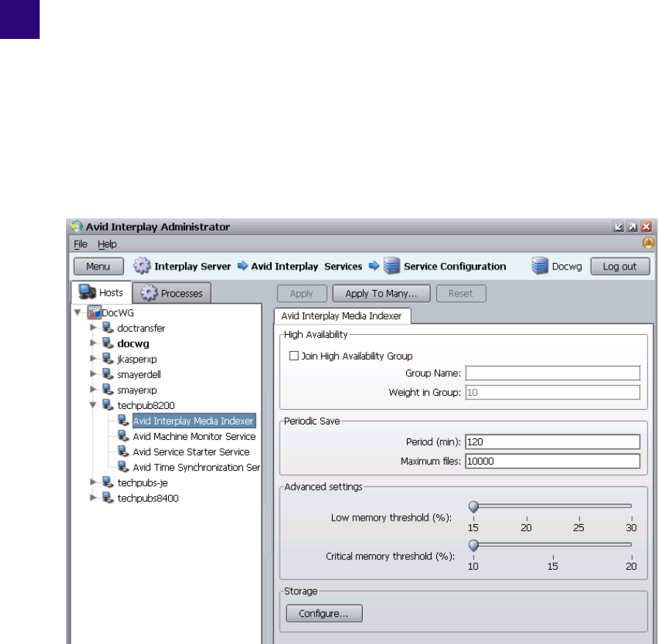Click the Service Configuration database icon
Screen dimensions: 658x644
(x=391, y=266)
